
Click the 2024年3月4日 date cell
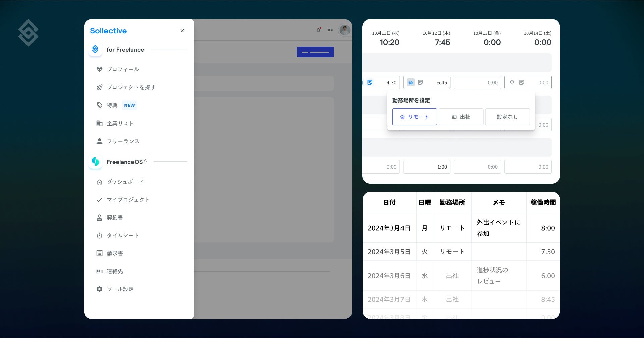click(389, 228)
